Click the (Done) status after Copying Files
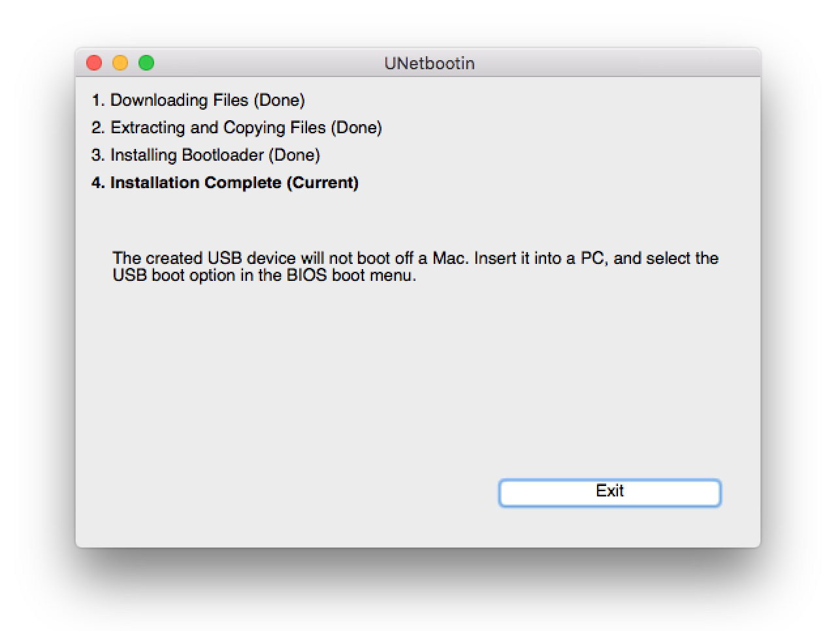Viewport: 840px width, 631px height. point(357,127)
